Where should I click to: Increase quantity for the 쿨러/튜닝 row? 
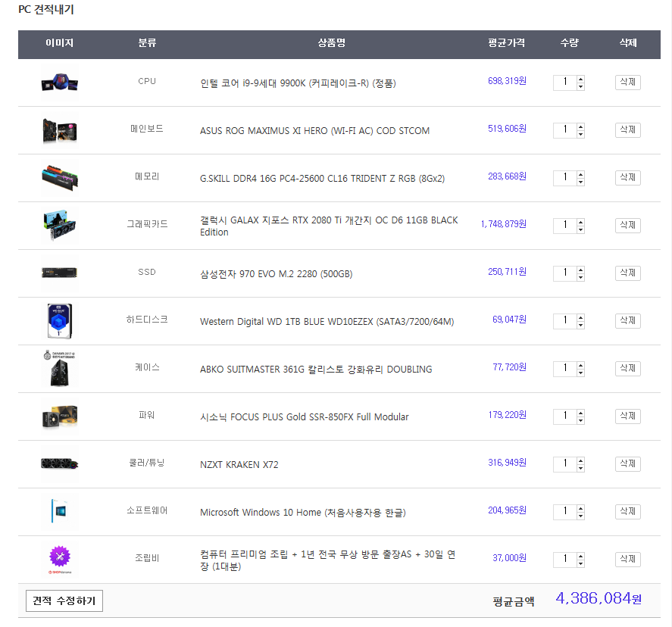[580, 460]
